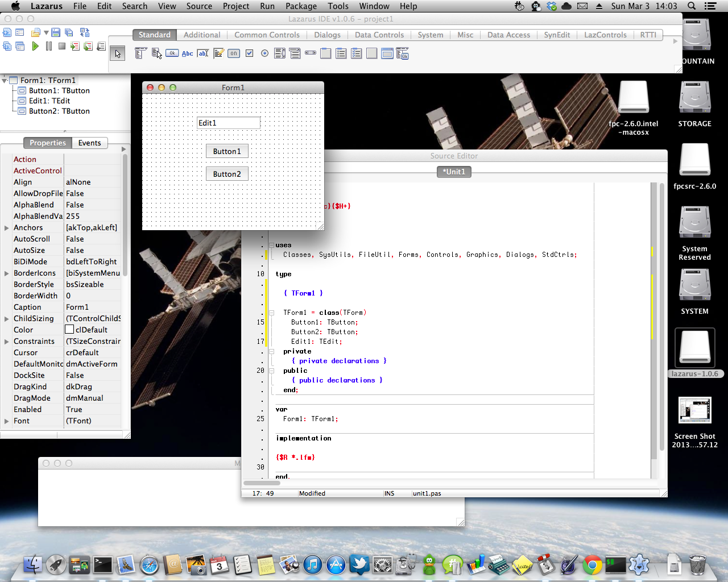
Task: Collapse the Form1: TForm1 tree node
Action: 5,81
